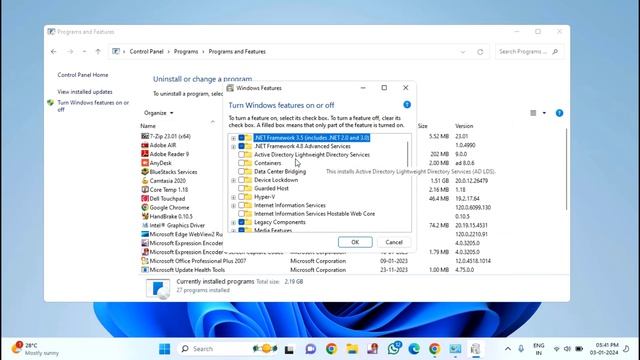
Task: Enable the Containers checkbox
Action: [241, 163]
